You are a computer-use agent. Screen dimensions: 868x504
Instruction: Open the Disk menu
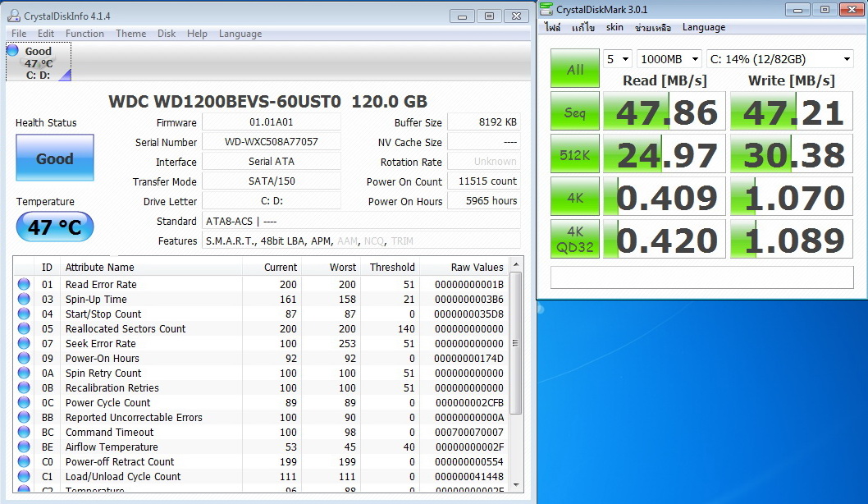click(x=166, y=34)
